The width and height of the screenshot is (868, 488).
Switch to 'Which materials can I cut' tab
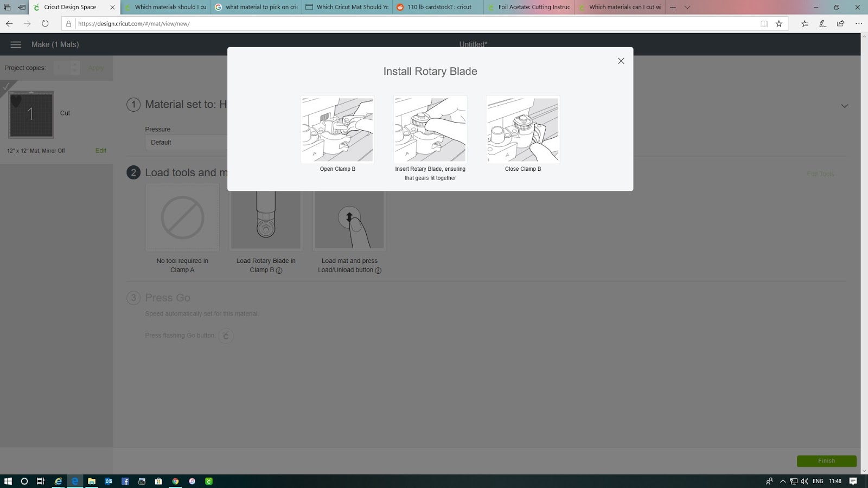620,7
